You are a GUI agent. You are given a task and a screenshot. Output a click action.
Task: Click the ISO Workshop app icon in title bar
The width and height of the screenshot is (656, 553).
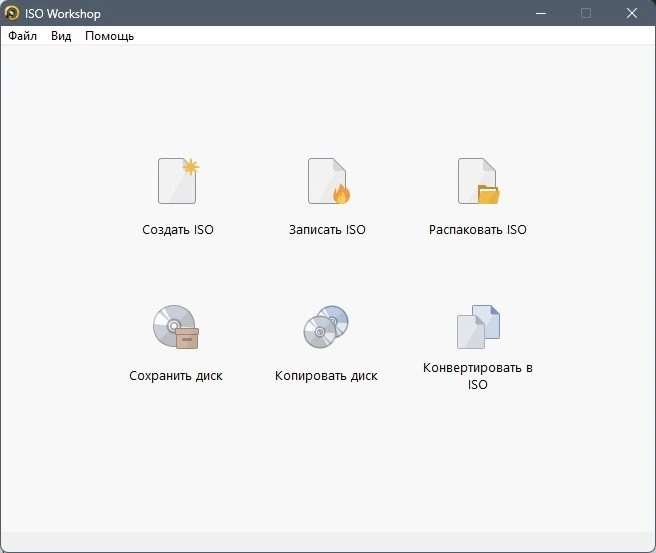(12, 13)
